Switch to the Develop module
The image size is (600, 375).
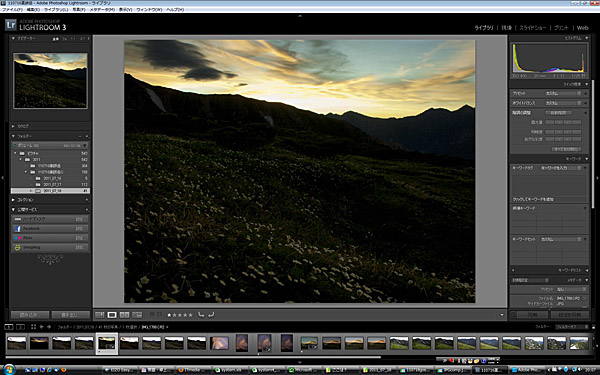pyautogui.click(x=506, y=28)
